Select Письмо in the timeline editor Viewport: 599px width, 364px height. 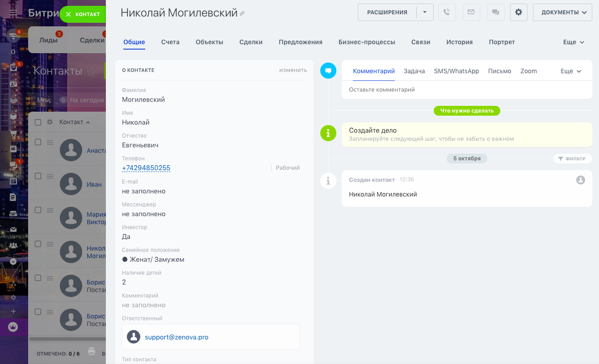click(500, 71)
